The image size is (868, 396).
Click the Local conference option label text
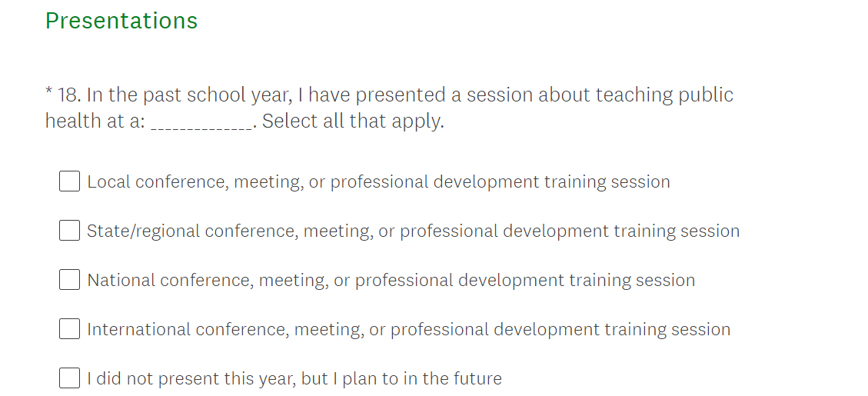[x=378, y=182]
